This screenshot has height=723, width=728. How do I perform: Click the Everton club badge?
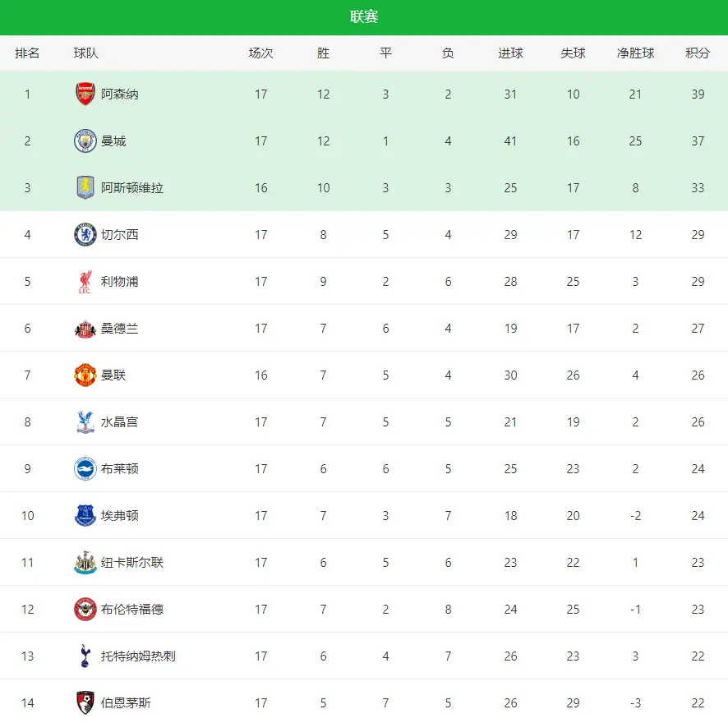click(85, 516)
